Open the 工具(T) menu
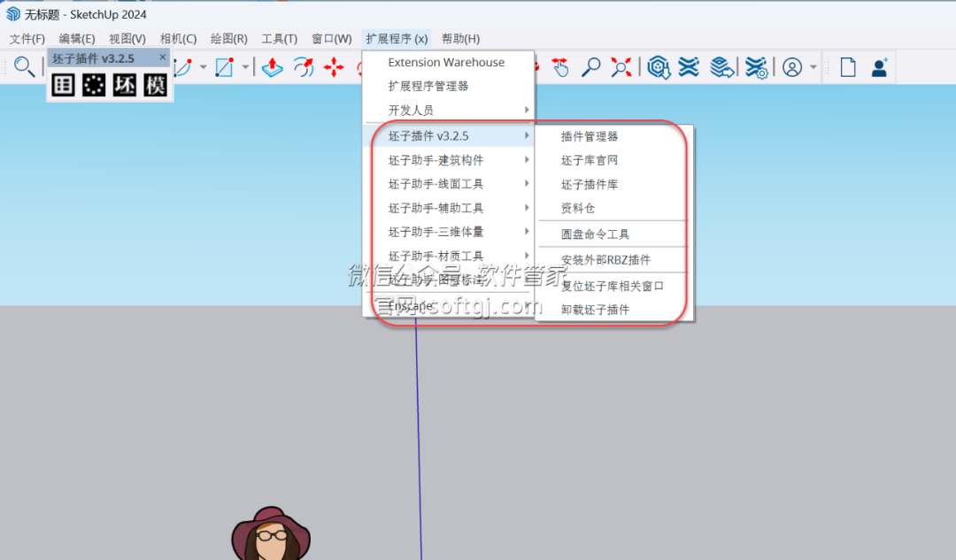Screen dimensions: 956x560 (279, 39)
